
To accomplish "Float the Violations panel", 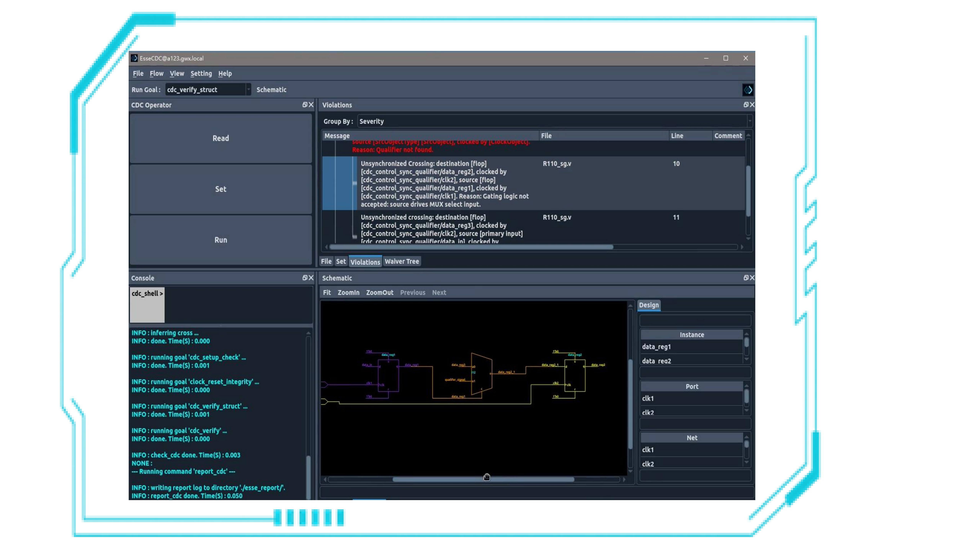I will (x=746, y=105).
